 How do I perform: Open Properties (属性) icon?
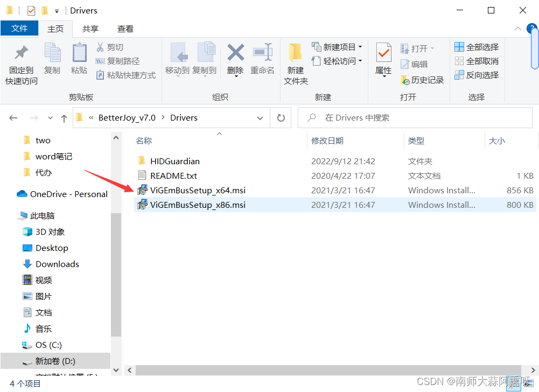(x=383, y=53)
